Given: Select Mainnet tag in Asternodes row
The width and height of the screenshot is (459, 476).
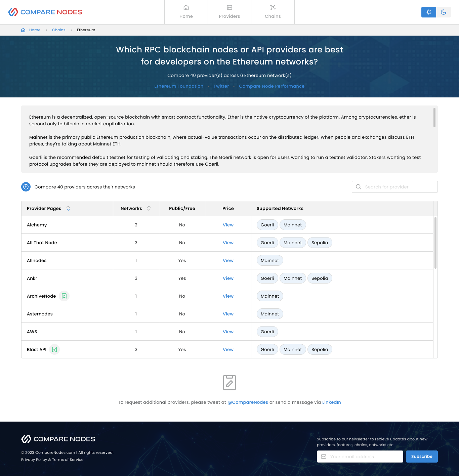Looking at the screenshot, I should point(270,314).
